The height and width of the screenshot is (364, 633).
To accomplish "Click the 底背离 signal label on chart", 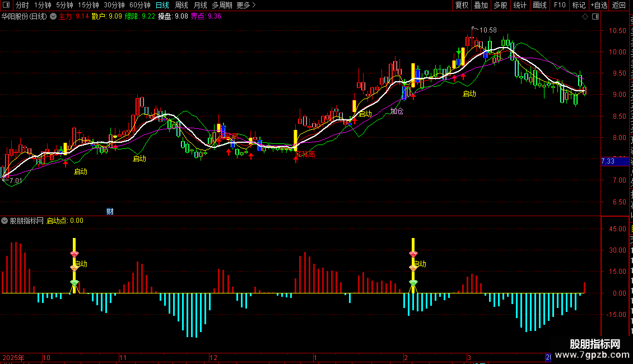I will point(306,154).
